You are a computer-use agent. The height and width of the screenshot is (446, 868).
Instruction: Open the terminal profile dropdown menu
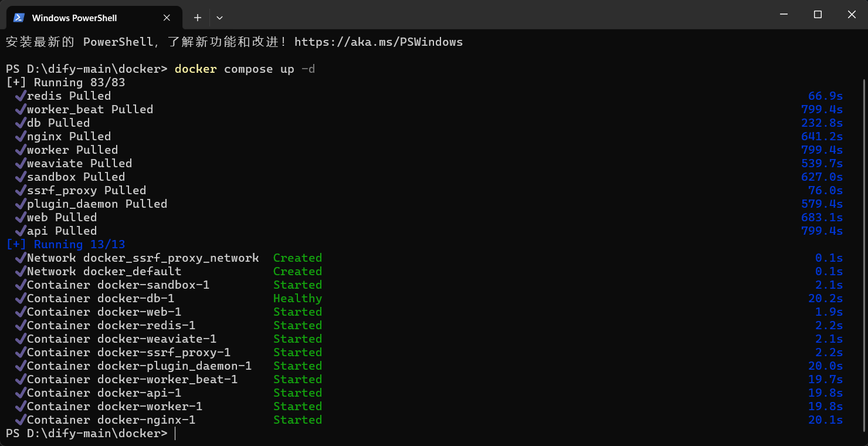coord(219,18)
